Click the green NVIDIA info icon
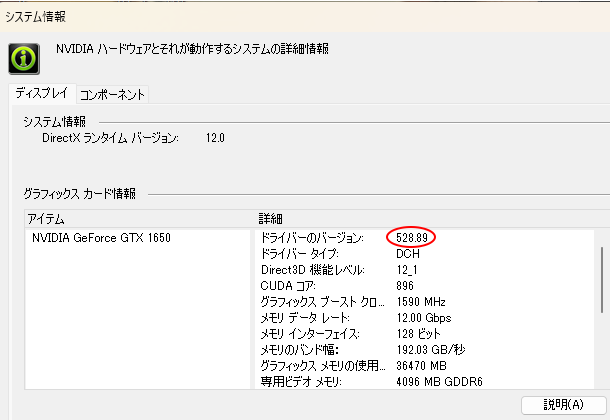610x420 pixels. [x=24, y=59]
